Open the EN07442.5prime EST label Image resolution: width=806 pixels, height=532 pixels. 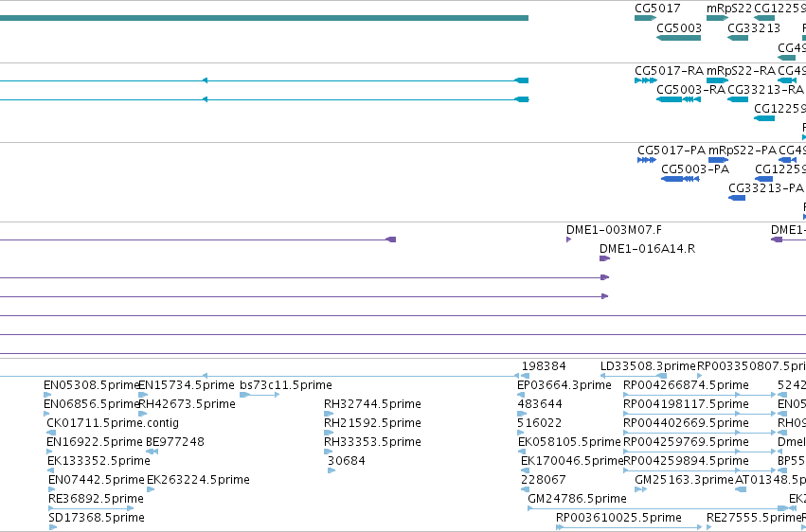coord(96,480)
